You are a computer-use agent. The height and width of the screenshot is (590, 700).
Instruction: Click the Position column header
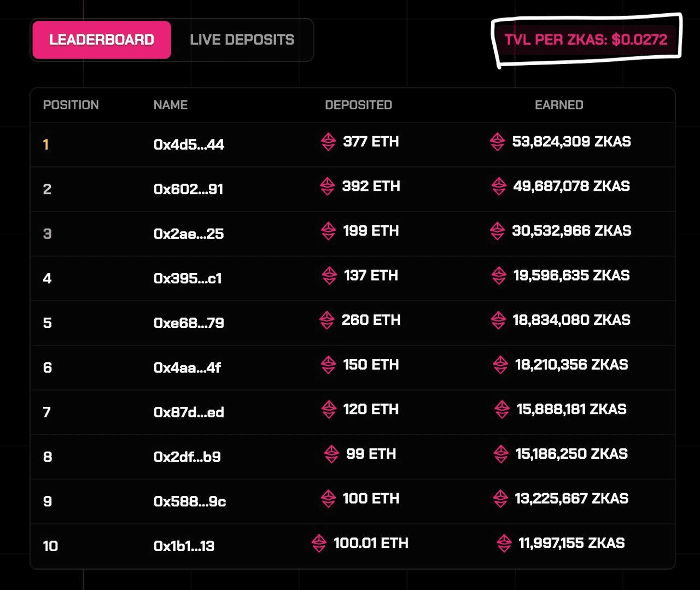[x=71, y=105]
